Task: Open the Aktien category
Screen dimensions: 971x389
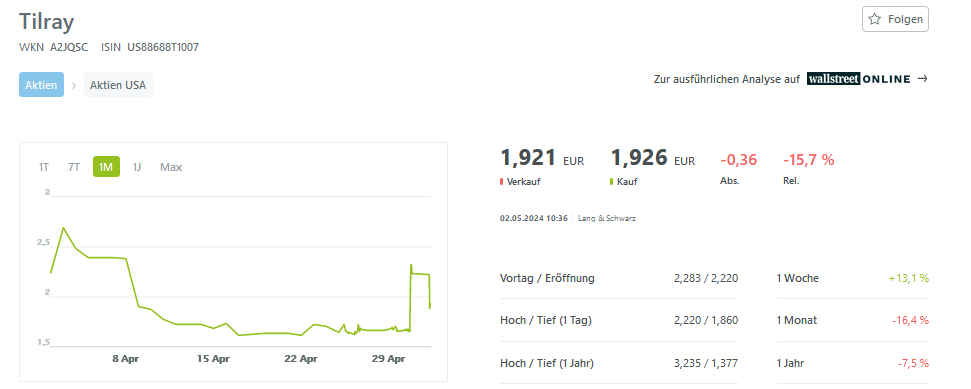Action: [x=41, y=85]
